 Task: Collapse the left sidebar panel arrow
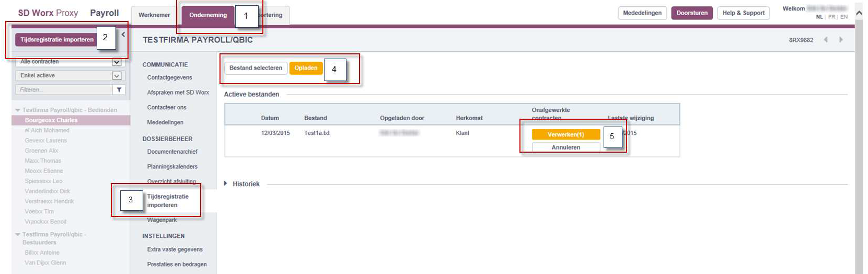tap(123, 35)
